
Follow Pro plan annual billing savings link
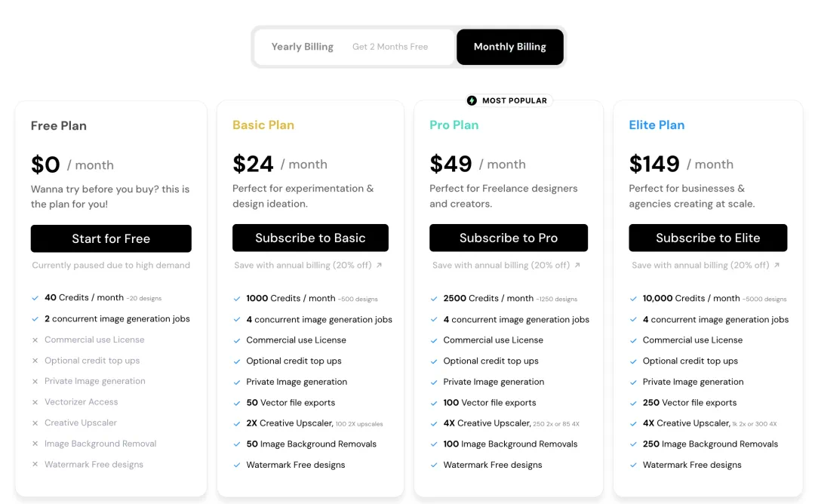(x=506, y=265)
